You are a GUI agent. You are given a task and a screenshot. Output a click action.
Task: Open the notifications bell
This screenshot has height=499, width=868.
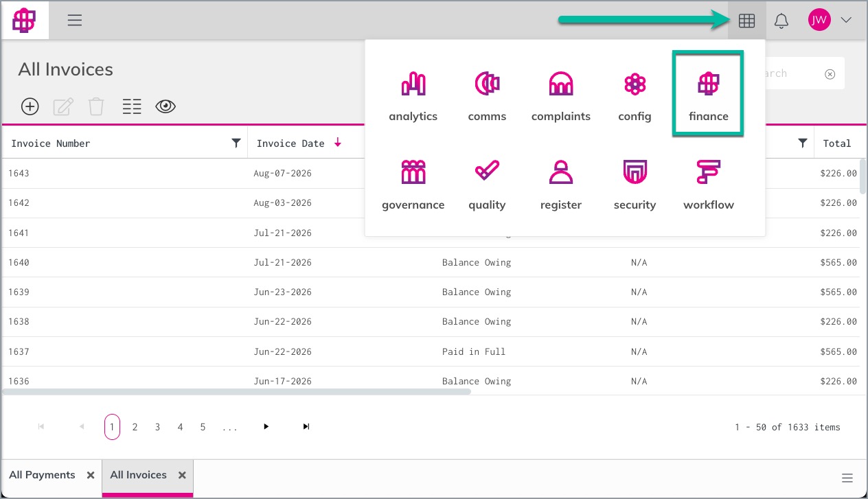[781, 21]
